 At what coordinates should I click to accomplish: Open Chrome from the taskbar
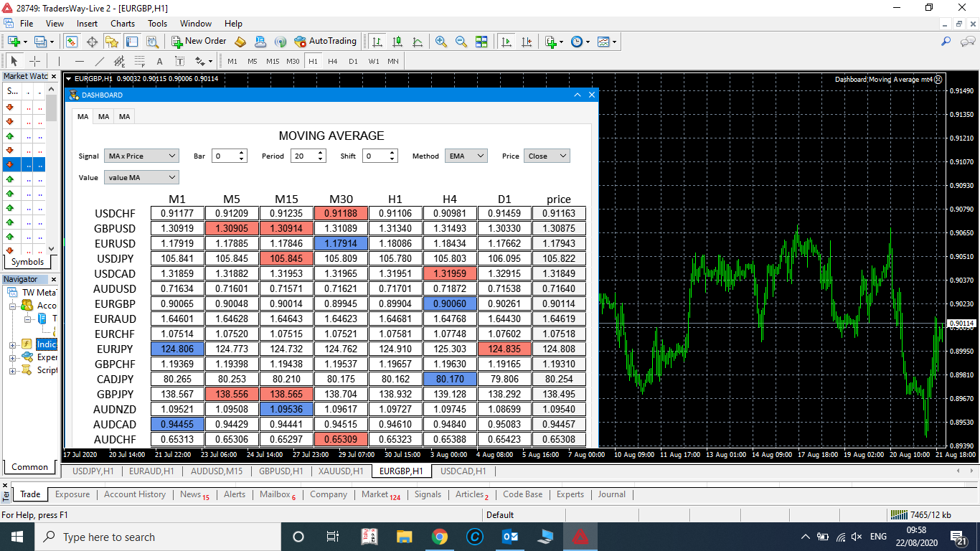pyautogui.click(x=440, y=537)
